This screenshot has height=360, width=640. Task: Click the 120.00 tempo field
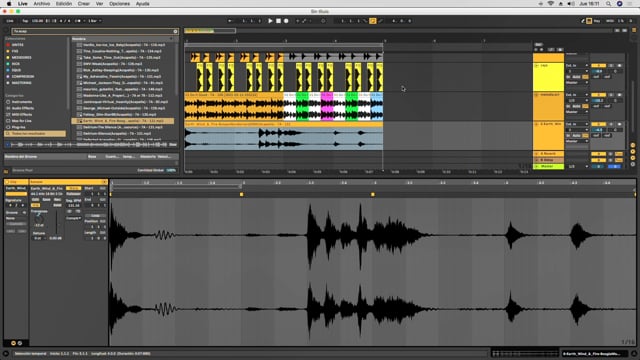pyautogui.click(x=37, y=21)
